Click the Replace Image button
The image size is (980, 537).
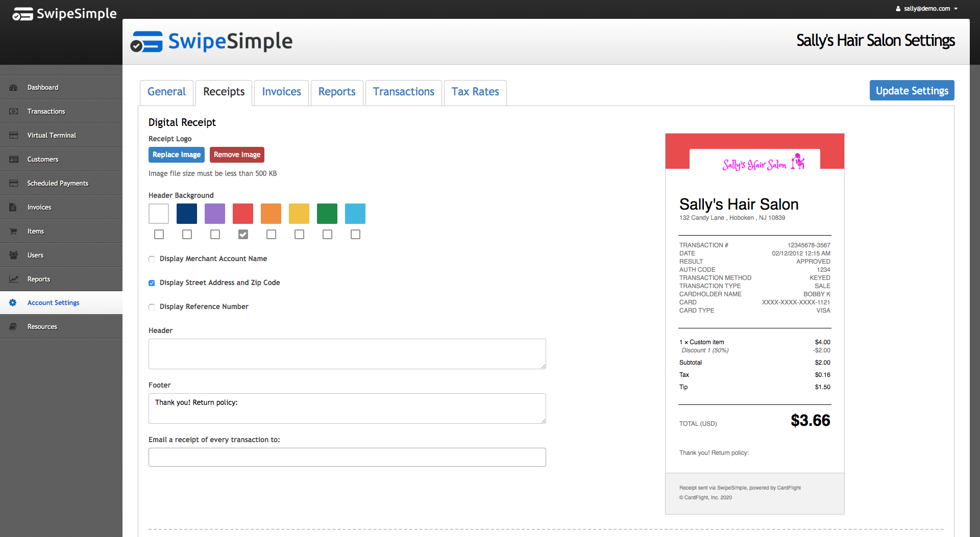coord(177,155)
